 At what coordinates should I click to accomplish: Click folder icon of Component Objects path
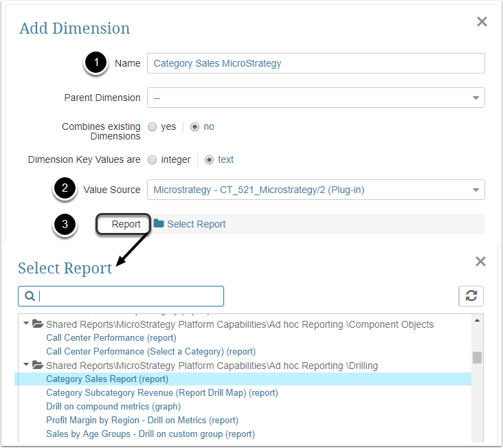coord(38,324)
